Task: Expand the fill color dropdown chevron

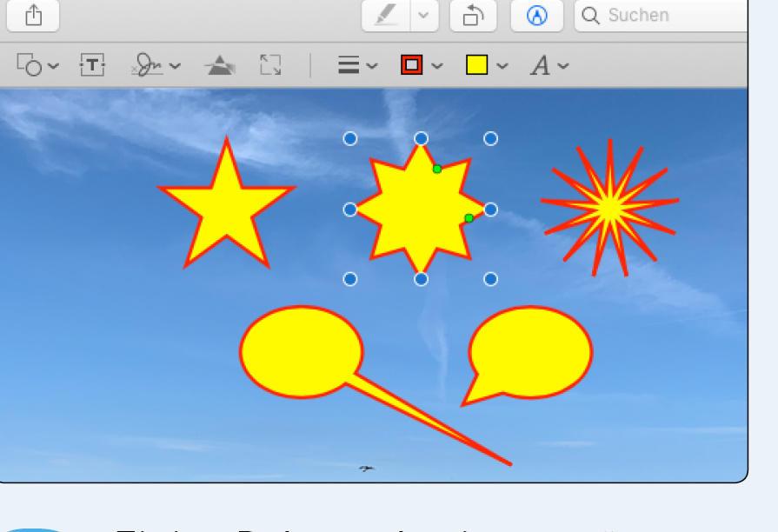Action: pyautogui.click(x=502, y=65)
